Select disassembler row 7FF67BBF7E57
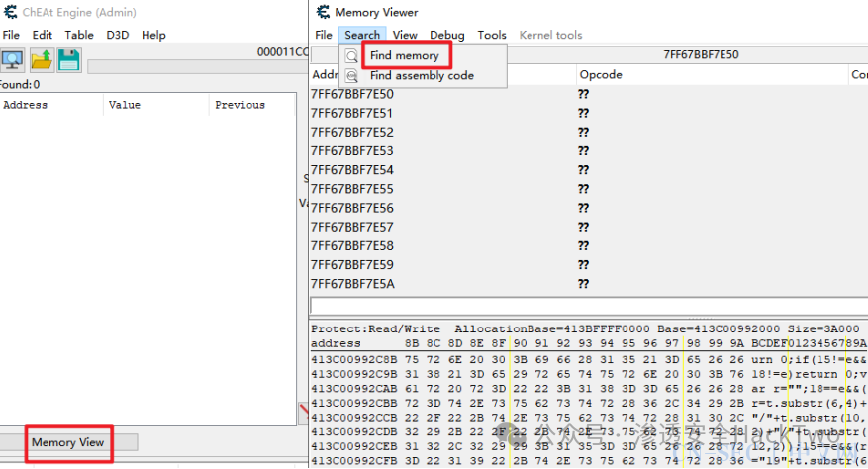 (x=589, y=227)
